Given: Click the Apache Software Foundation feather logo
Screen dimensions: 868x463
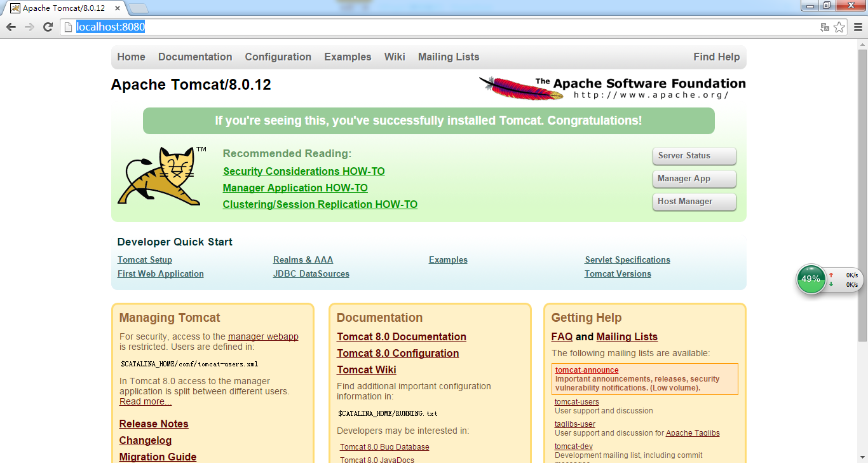Looking at the screenshot, I should (612, 88).
